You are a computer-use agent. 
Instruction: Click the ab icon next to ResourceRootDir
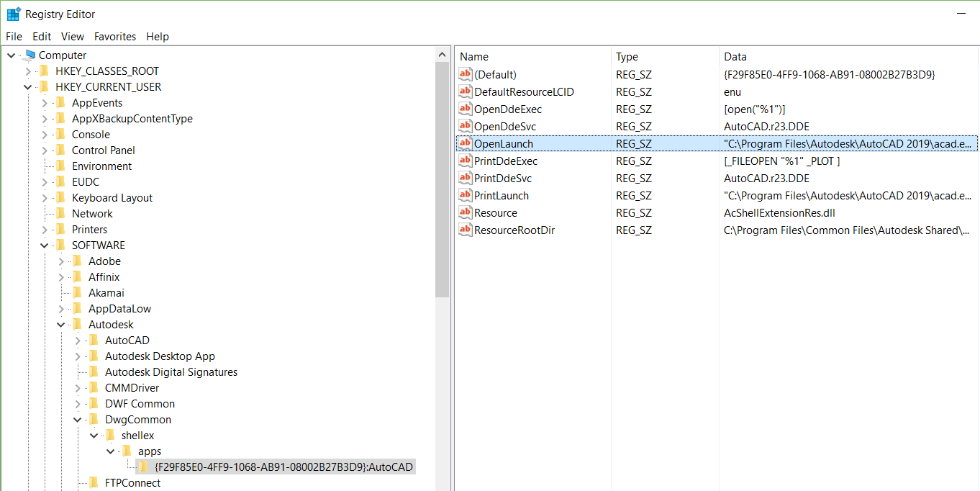click(x=464, y=230)
